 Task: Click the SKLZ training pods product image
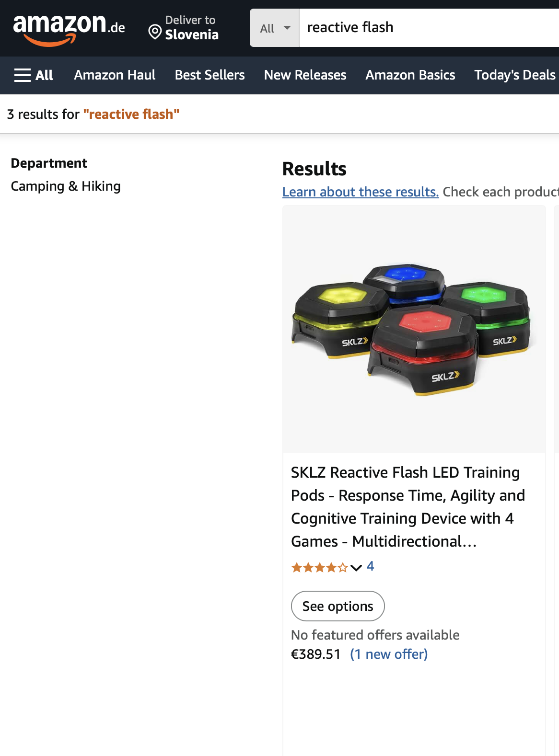414,329
